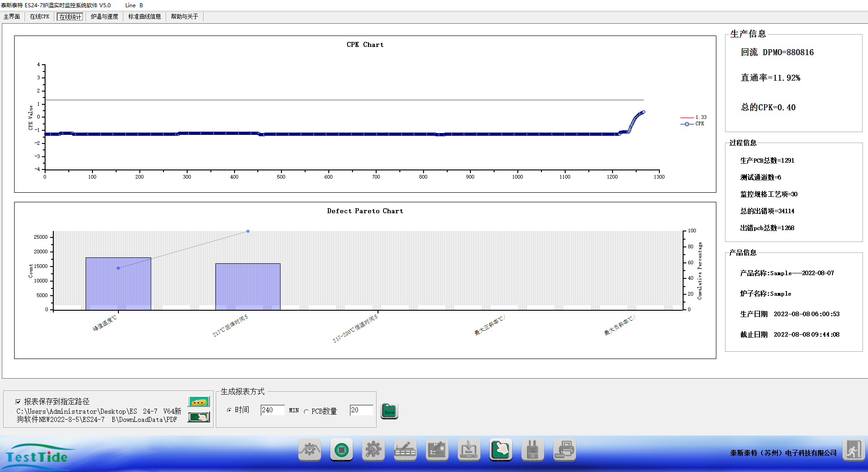Viewport: 868px width, 472px height.
Task: Switch to the 在线CPK tab
Action: pos(40,17)
